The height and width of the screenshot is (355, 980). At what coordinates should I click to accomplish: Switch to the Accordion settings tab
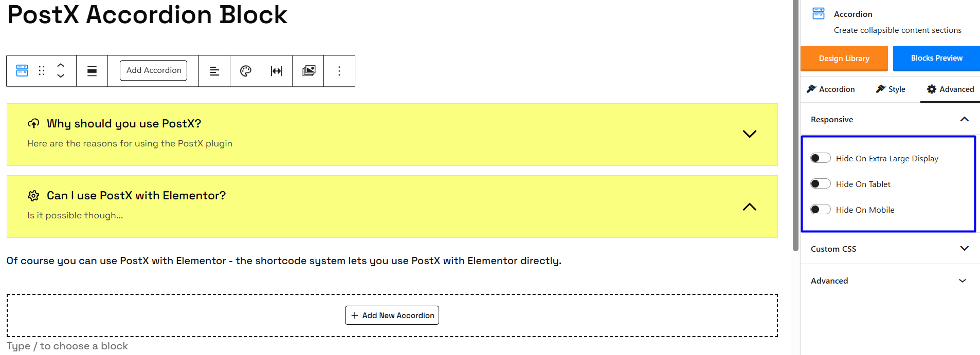click(831, 89)
